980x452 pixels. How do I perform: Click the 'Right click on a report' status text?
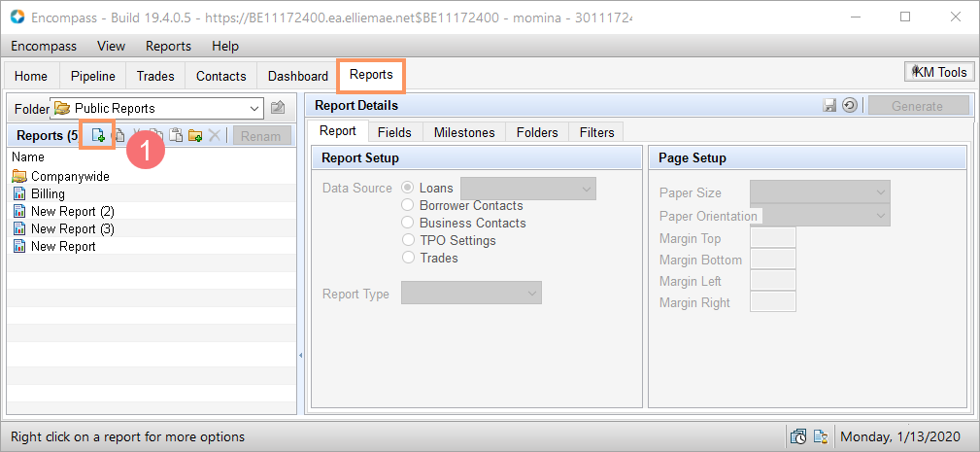127,436
